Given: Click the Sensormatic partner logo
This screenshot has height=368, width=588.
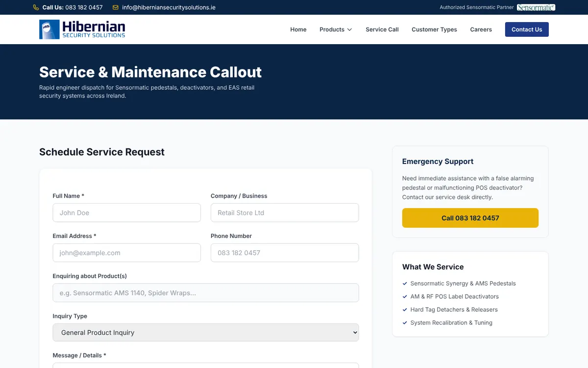Looking at the screenshot, I should 536,7.
